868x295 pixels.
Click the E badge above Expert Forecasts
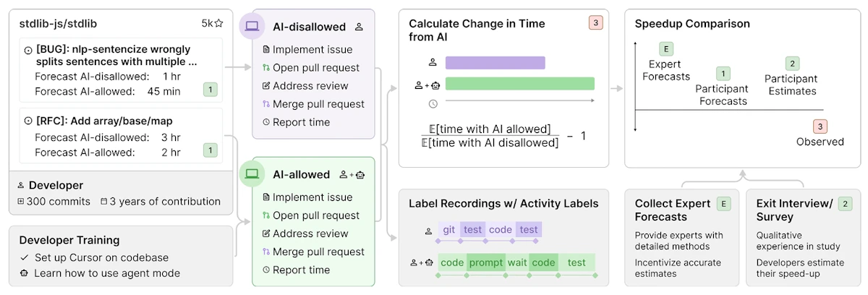(666, 49)
